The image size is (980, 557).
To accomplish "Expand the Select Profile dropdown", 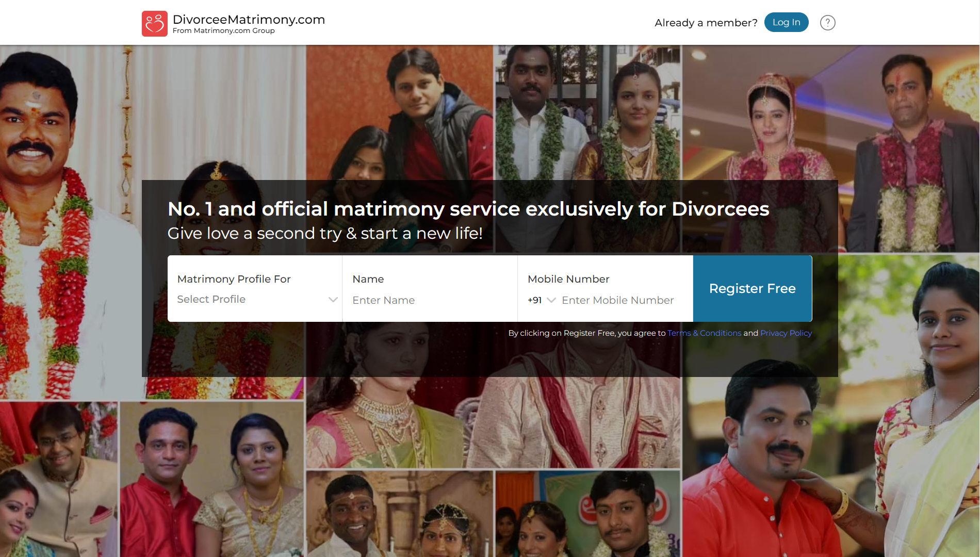I will [x=255, y=299].
